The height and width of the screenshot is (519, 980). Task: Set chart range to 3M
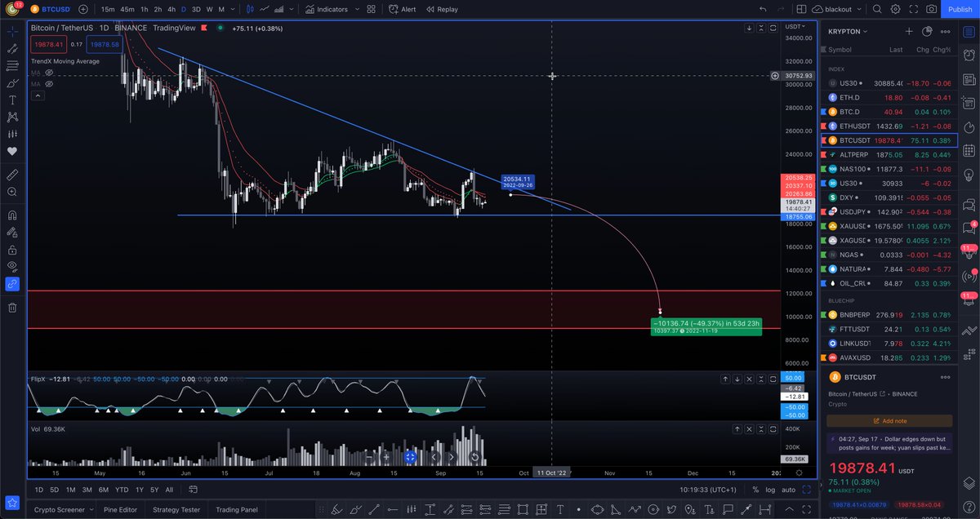(x=87, y=490)
